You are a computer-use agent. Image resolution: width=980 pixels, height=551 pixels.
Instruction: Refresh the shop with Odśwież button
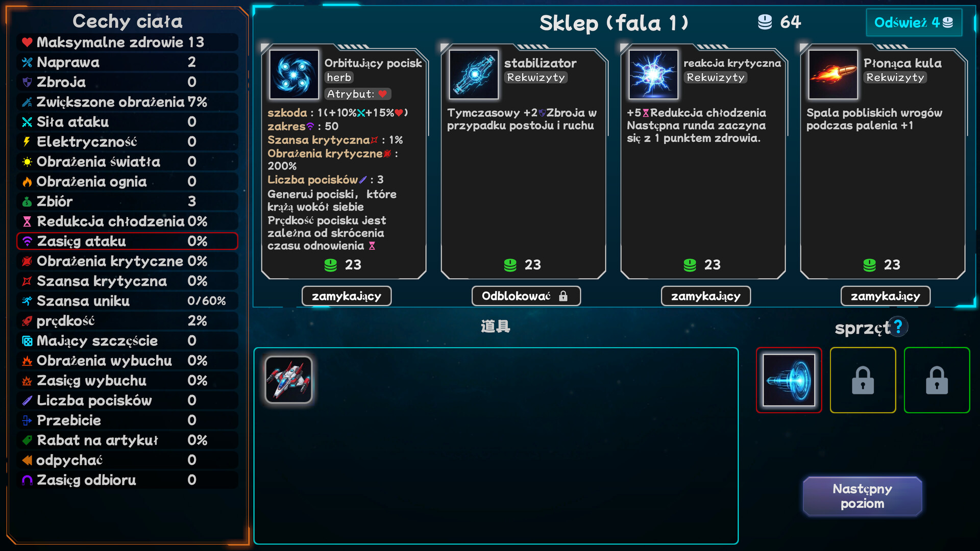[914, 22]
